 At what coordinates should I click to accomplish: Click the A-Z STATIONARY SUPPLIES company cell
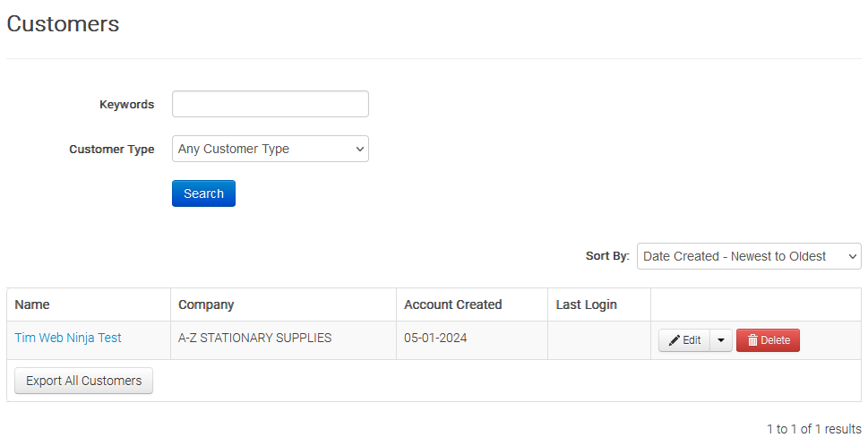point(254,338)
